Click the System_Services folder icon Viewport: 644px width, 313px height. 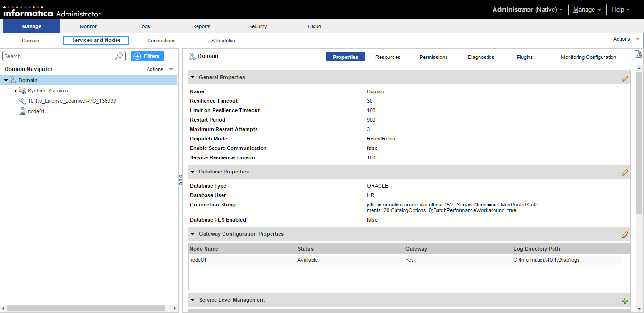(22, 91)
